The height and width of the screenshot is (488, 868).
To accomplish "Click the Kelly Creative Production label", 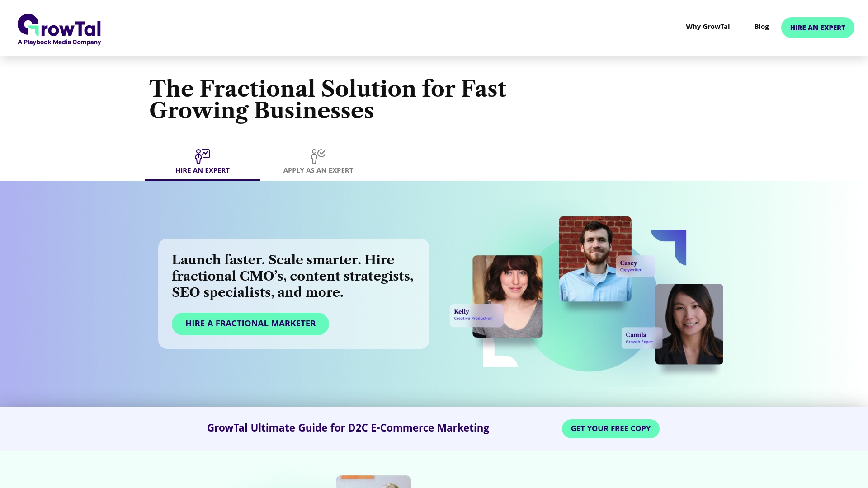I will coord(476,315).
